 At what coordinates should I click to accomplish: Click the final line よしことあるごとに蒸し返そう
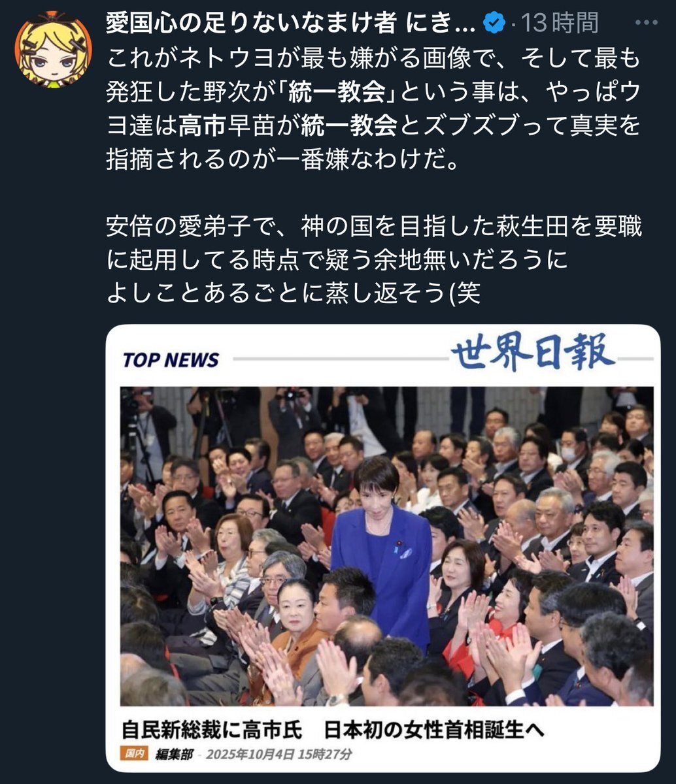[293, 294]
